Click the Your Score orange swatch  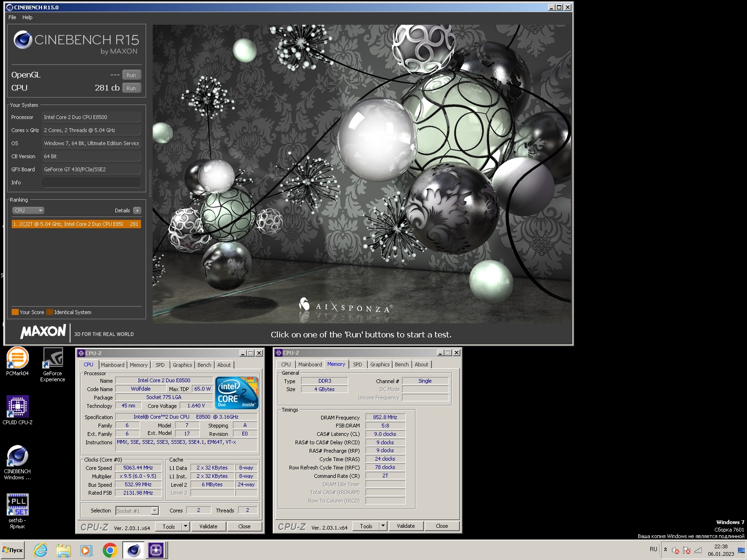tap(15, 312)
